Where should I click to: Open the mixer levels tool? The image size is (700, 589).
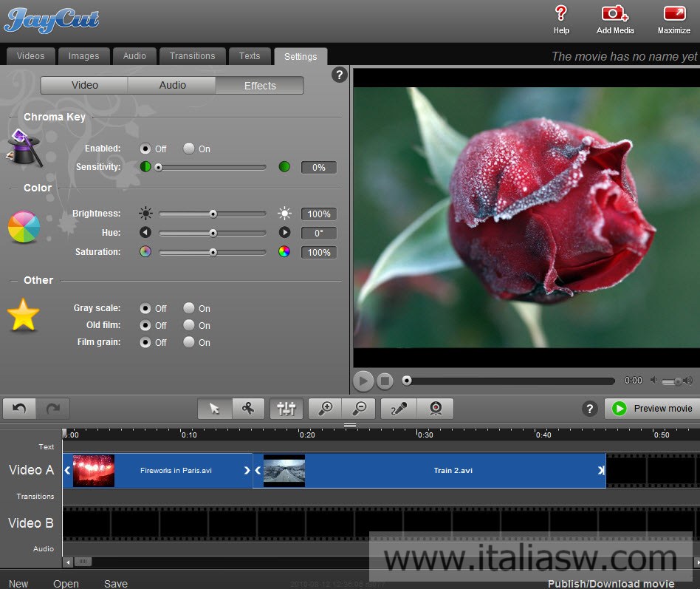[x=286, y=409]
